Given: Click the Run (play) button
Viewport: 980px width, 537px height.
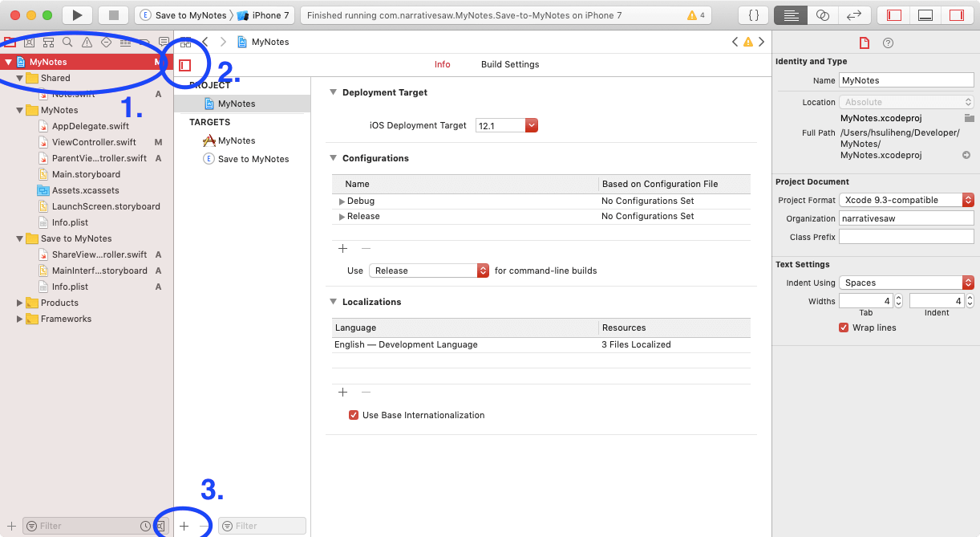Looking at the screenshot, I should click(77, 15).
